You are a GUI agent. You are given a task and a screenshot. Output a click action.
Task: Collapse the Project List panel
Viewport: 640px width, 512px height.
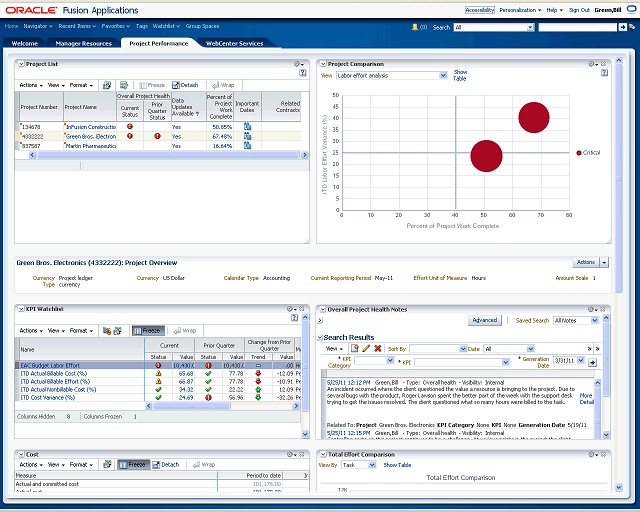[x=20, y=64]
